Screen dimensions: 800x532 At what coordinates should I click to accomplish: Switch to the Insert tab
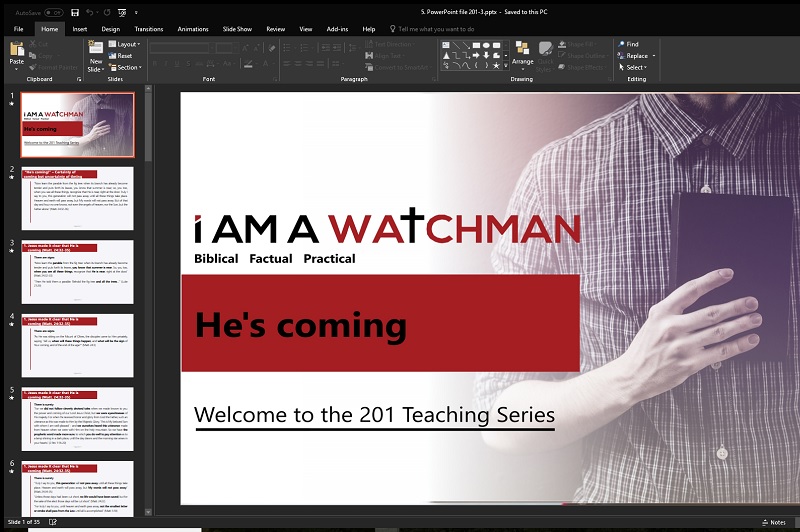(x=80, y=29)
